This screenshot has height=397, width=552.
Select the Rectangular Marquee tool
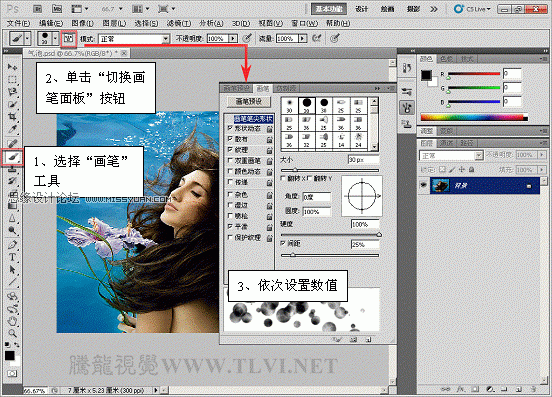pyautogui.click(x=12, y=79)
